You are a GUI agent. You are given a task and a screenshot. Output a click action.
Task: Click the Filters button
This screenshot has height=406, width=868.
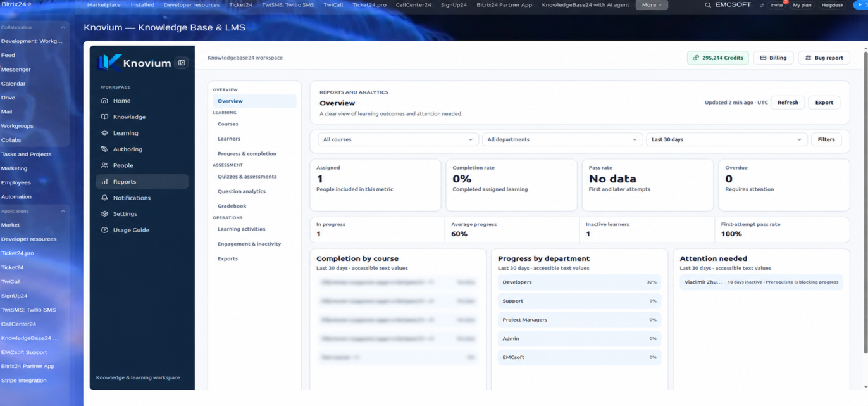click(x=826, y=139)
